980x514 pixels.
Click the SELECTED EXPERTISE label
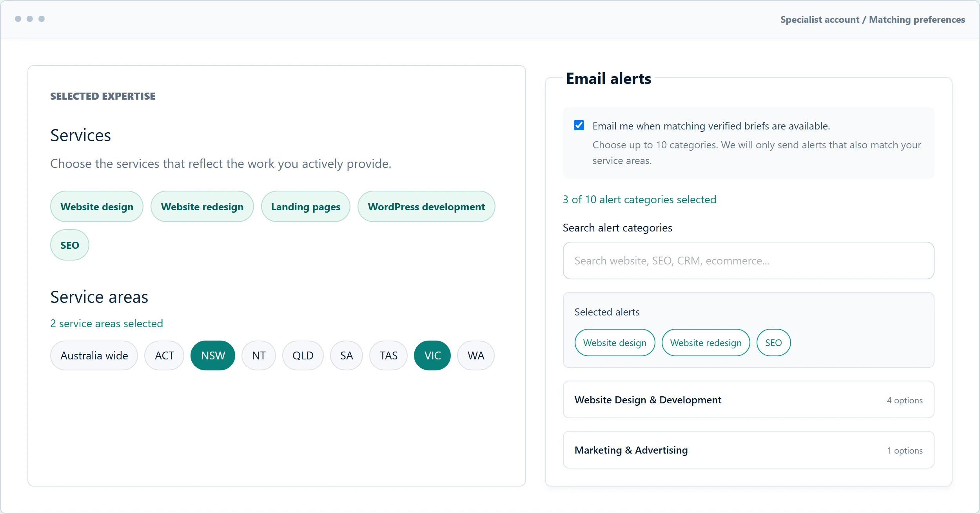(x=103, y=96)
